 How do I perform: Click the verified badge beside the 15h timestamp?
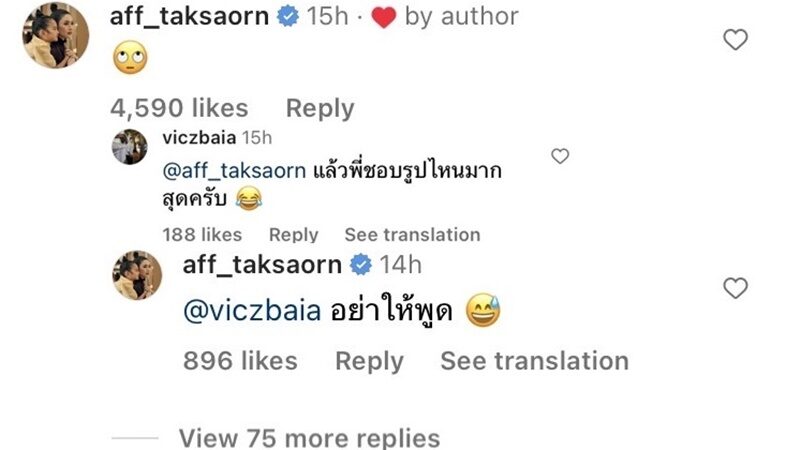(x=288, y=17)
